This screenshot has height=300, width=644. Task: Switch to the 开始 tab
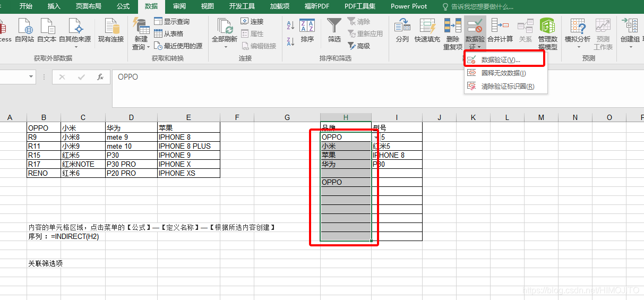pyautogui.click(x=25, y=6)
